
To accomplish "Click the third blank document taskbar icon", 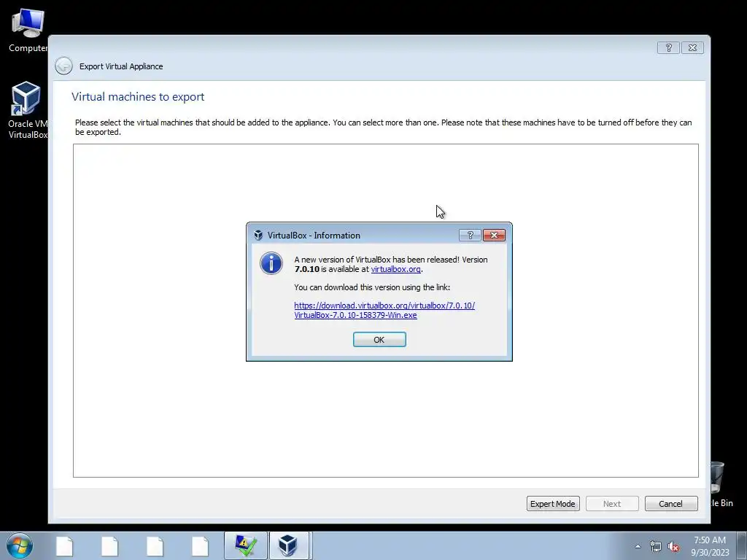I will click(x=155, y=546).
